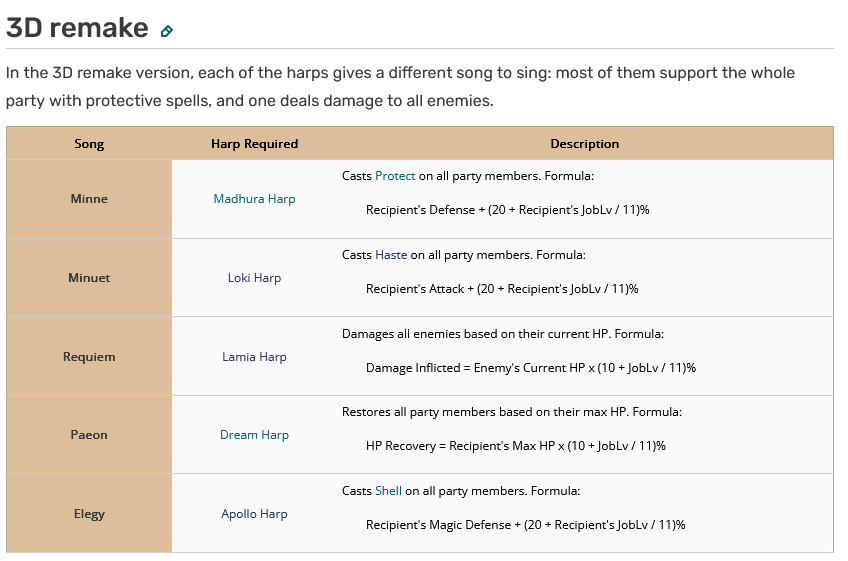Click the 3D remake section heading
Screen dimensions: 848x561
click(x=77, y=28)
